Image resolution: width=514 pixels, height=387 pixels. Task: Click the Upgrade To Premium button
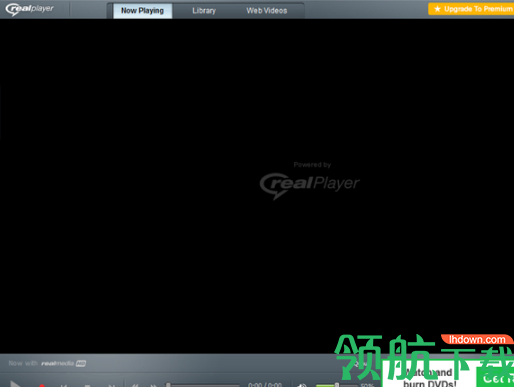(471, 9)
